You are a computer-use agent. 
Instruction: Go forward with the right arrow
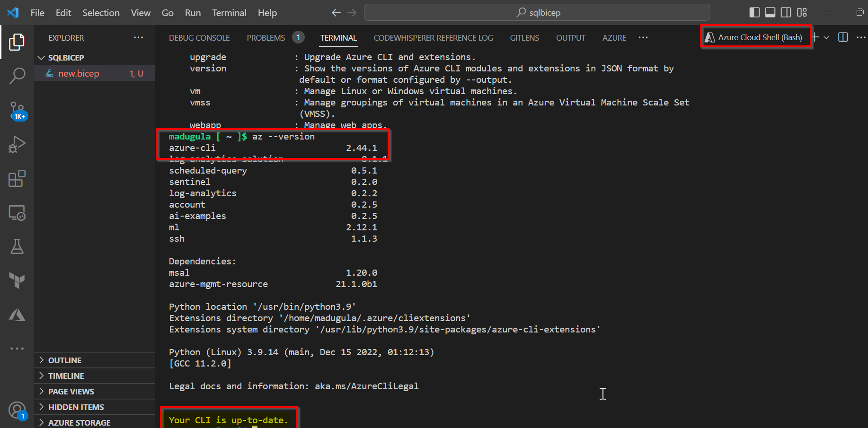click(x=352, y=13)
